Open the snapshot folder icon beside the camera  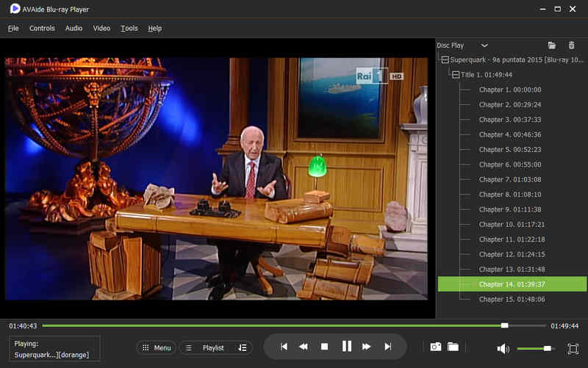453,347
